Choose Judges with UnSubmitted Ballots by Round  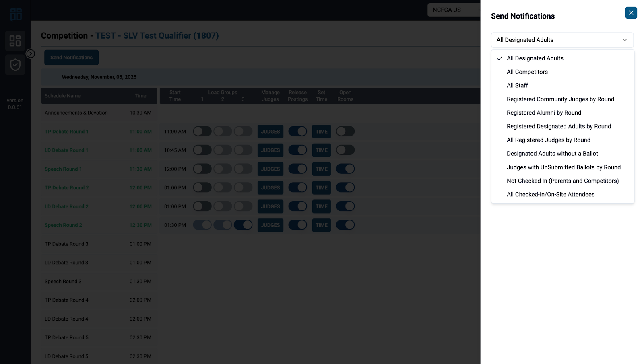[x=563, y=167]
